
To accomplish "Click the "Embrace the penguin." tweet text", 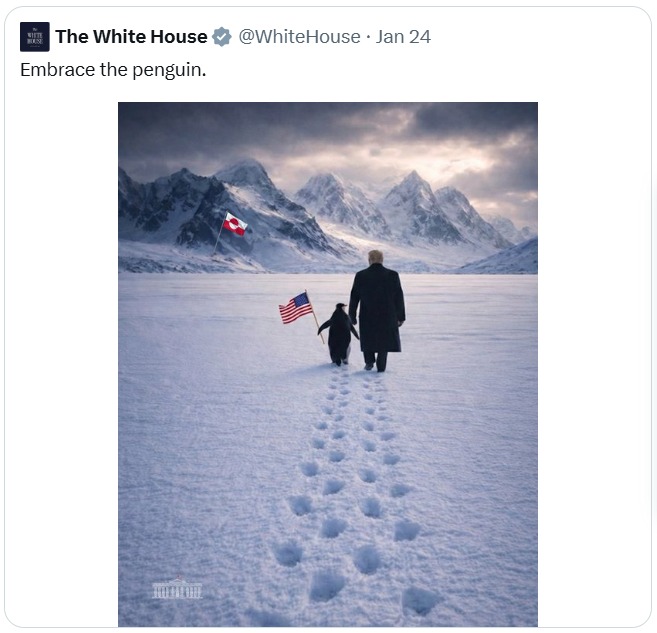I will (x=113, y=70).
